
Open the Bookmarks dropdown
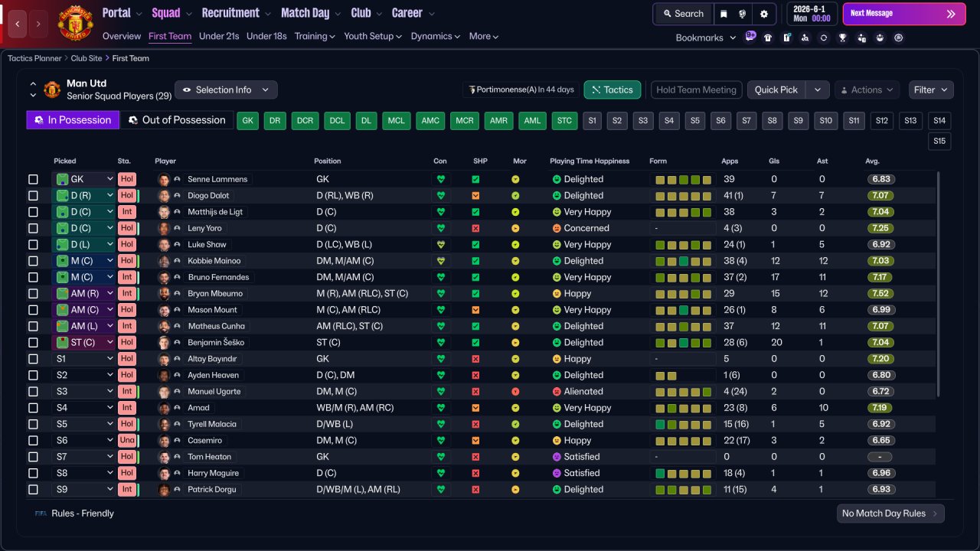coord(705,37)
